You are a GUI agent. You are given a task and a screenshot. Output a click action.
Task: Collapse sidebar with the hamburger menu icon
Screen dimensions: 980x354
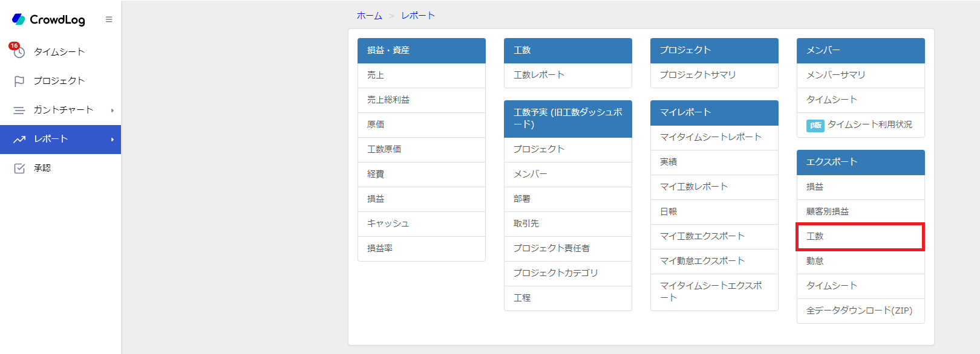pos(109,19)
